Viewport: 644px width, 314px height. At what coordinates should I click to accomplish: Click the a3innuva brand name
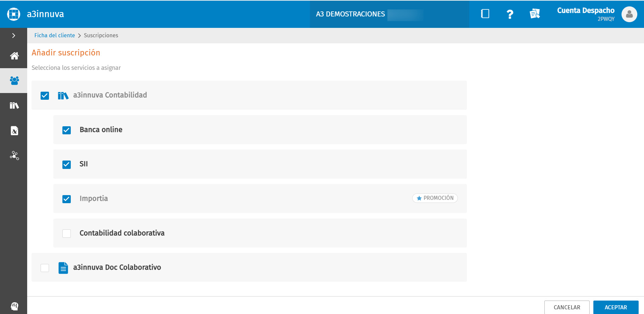(45, 14)
